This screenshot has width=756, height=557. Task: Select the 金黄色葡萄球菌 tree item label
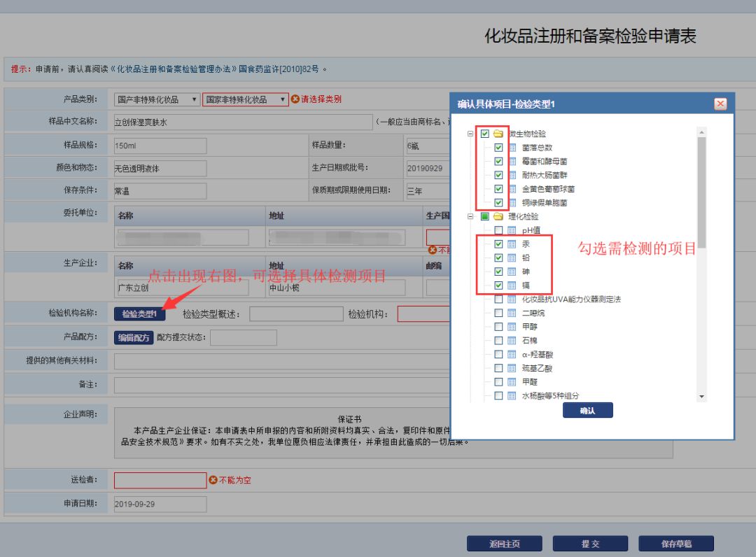pos(548,189)
